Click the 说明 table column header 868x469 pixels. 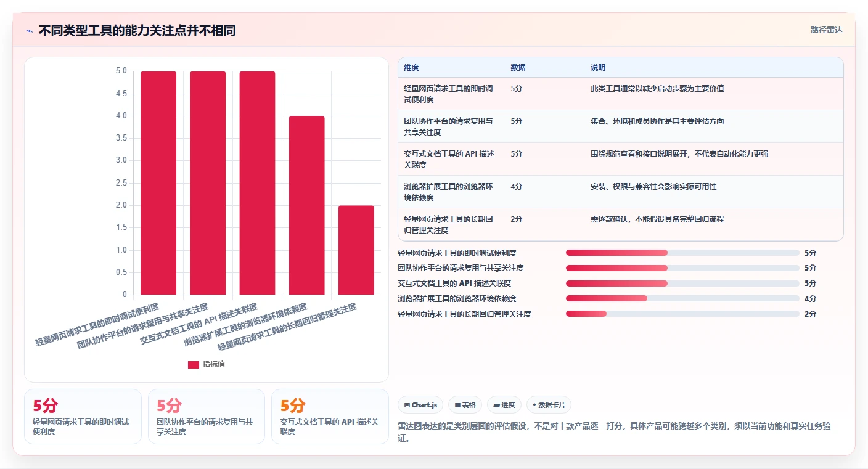[x=598, y=68]
